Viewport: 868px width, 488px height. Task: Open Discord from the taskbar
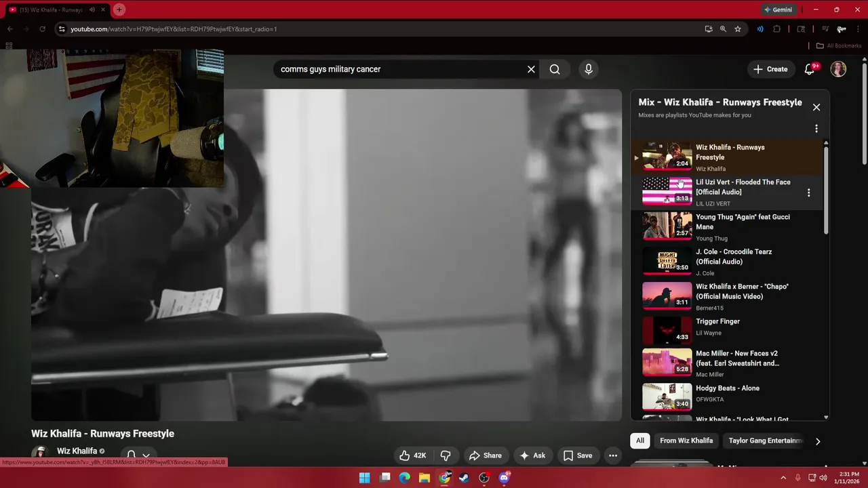pos(504,478)
